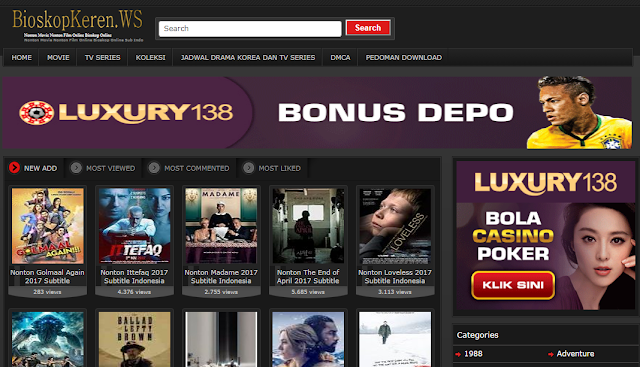Open the TV SERIES menu item
This screenshot has width=640, height=367.
[x=102, y=58]
